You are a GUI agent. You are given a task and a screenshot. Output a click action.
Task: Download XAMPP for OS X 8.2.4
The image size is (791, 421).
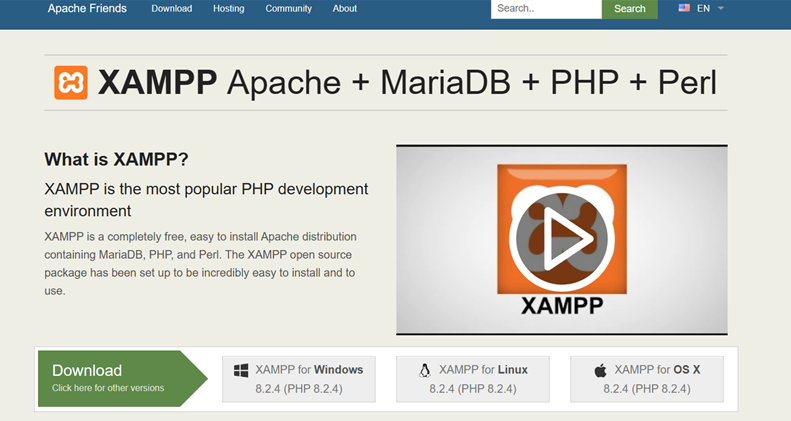point(647,379)
